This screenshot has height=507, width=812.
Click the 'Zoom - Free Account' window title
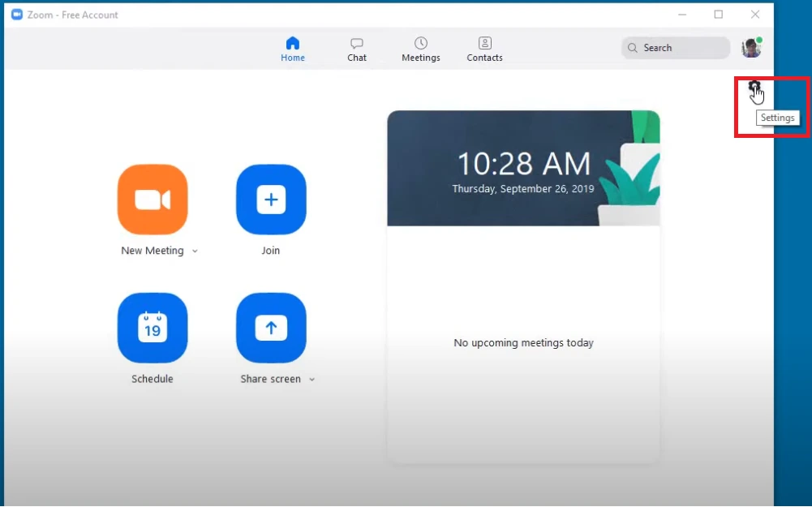[x=73, y=15]
